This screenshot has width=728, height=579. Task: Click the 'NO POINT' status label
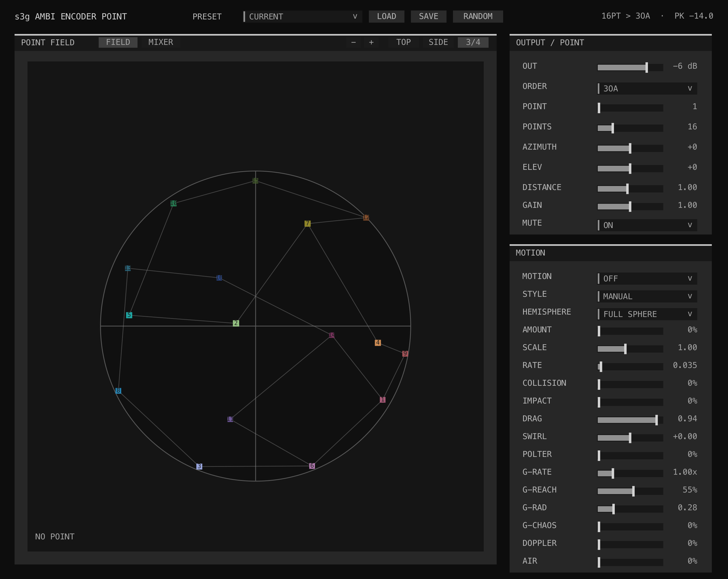coord(55,537)
